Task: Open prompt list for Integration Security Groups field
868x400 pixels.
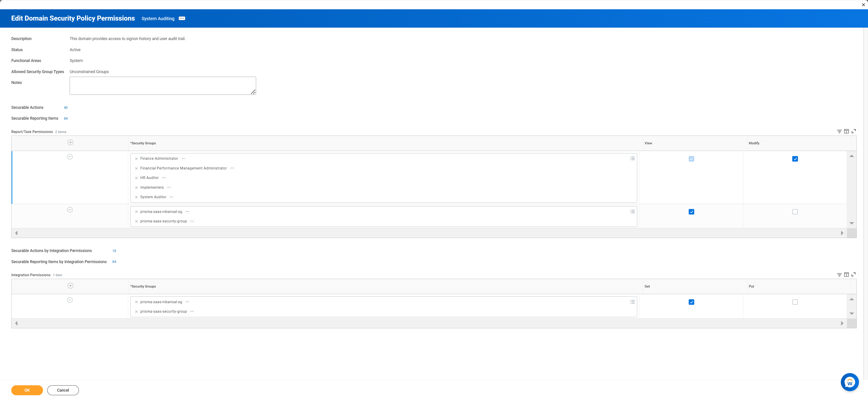Action: tap(632, 302)
